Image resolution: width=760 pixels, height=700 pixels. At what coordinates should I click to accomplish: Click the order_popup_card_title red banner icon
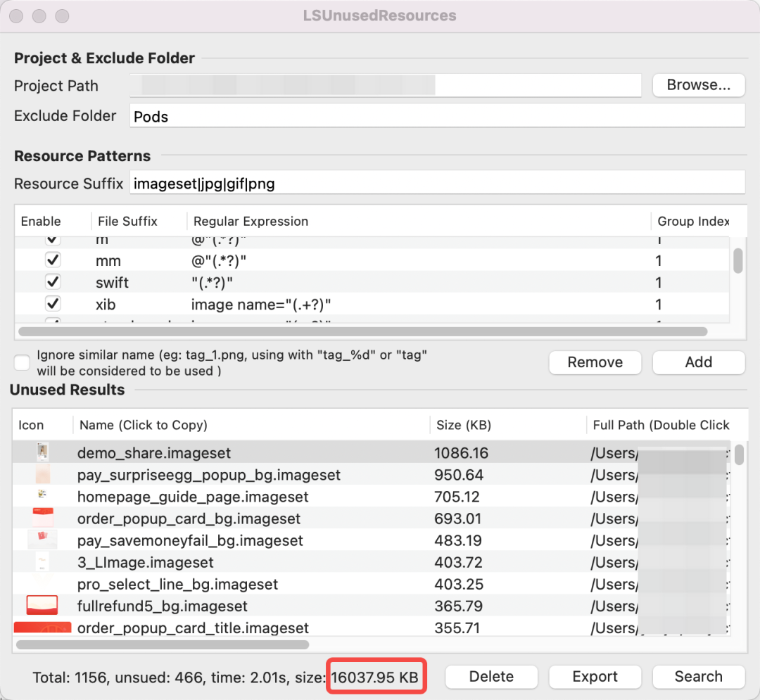point(42,627)
